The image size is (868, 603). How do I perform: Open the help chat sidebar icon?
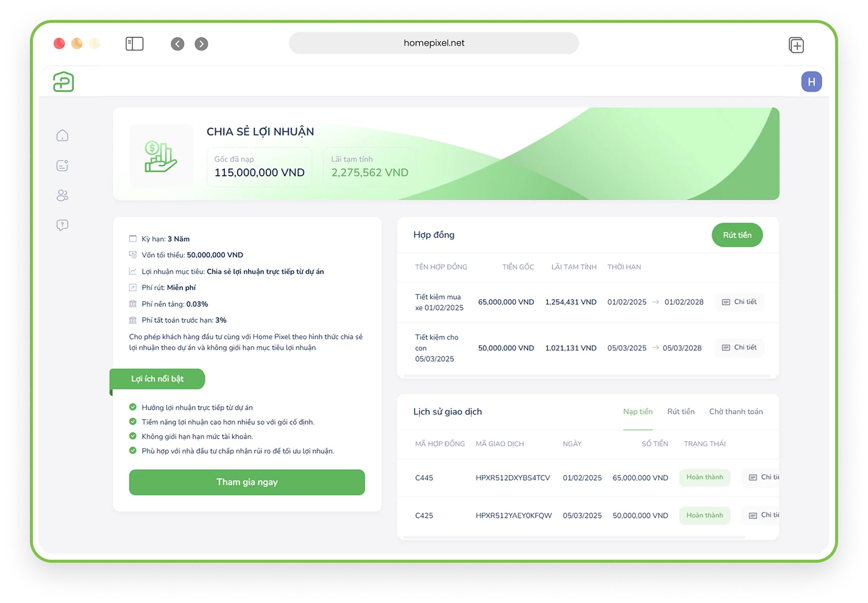[62, 225]
